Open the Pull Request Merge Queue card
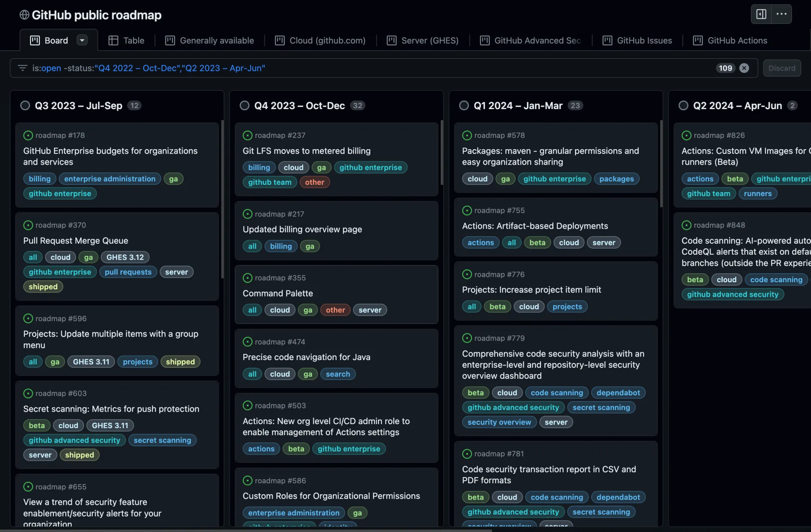 [75, 240]
